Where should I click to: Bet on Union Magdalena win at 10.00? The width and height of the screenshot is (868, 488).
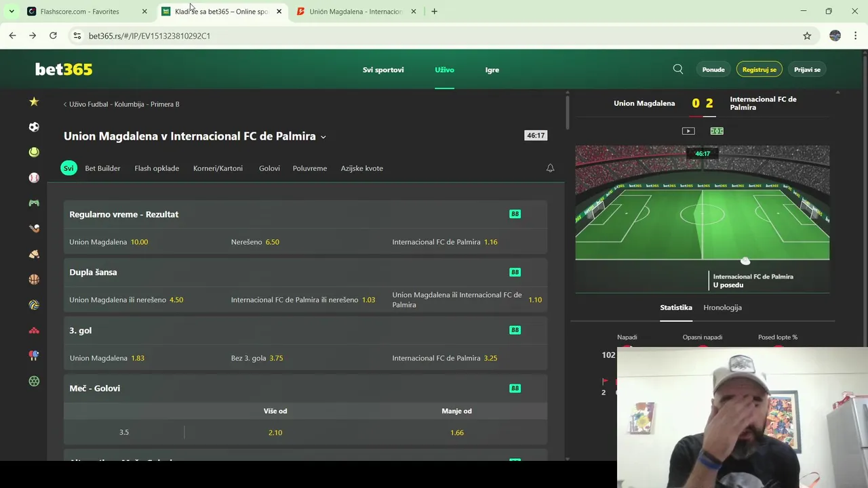[x=144, y=242]
